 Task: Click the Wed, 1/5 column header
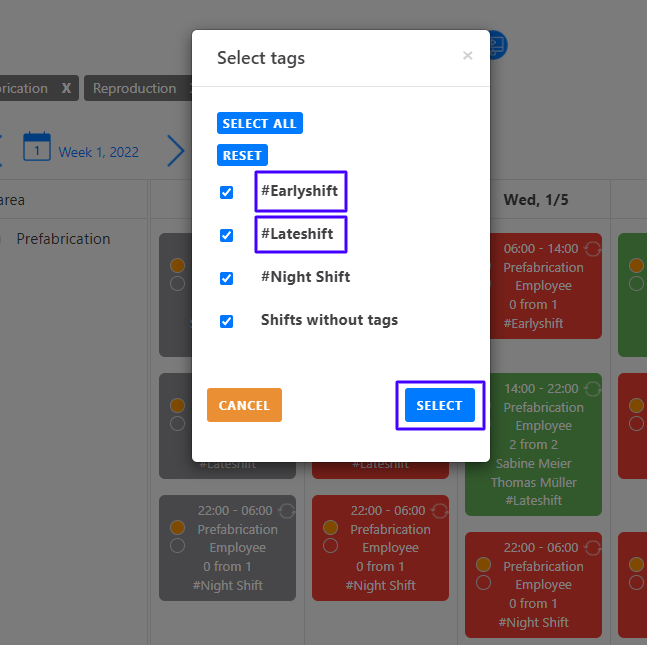pyautogui.click(x=536, y=200)
